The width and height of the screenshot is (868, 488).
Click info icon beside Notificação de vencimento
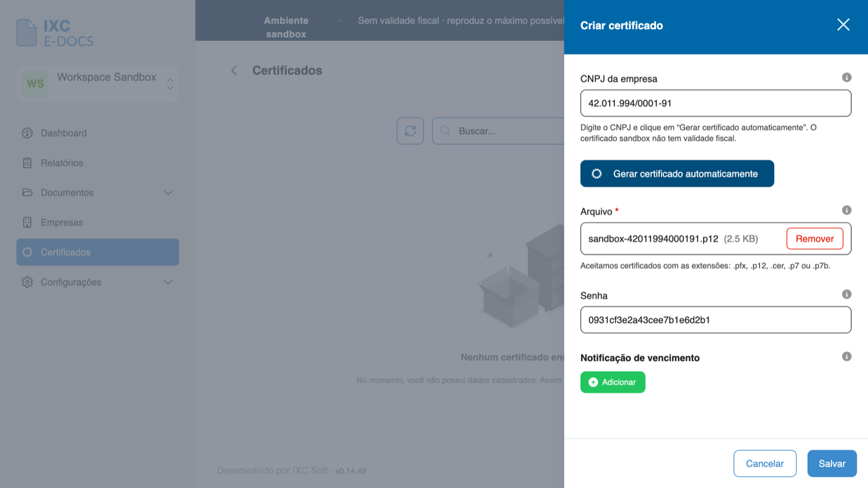[847, 357]
